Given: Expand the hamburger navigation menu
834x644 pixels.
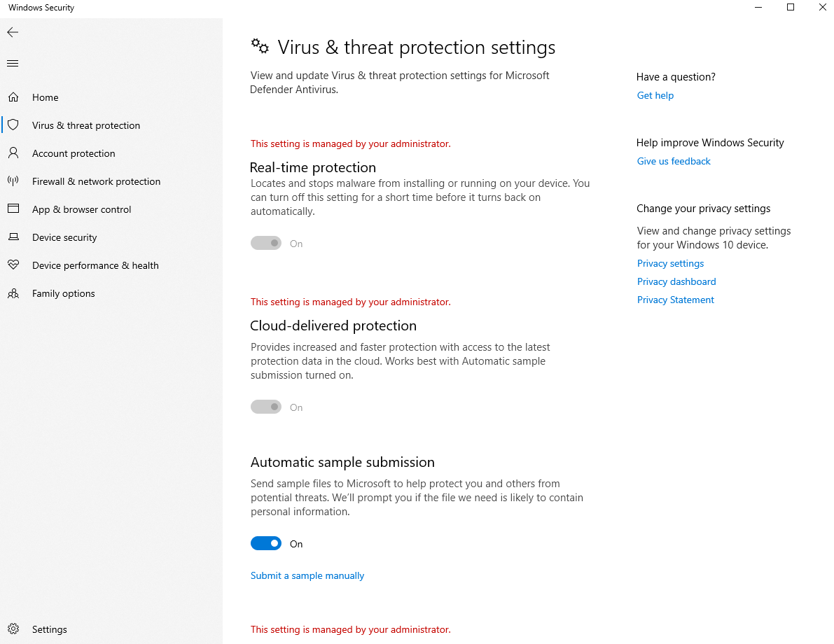Looking at the screenshot, I should [13, 64].
